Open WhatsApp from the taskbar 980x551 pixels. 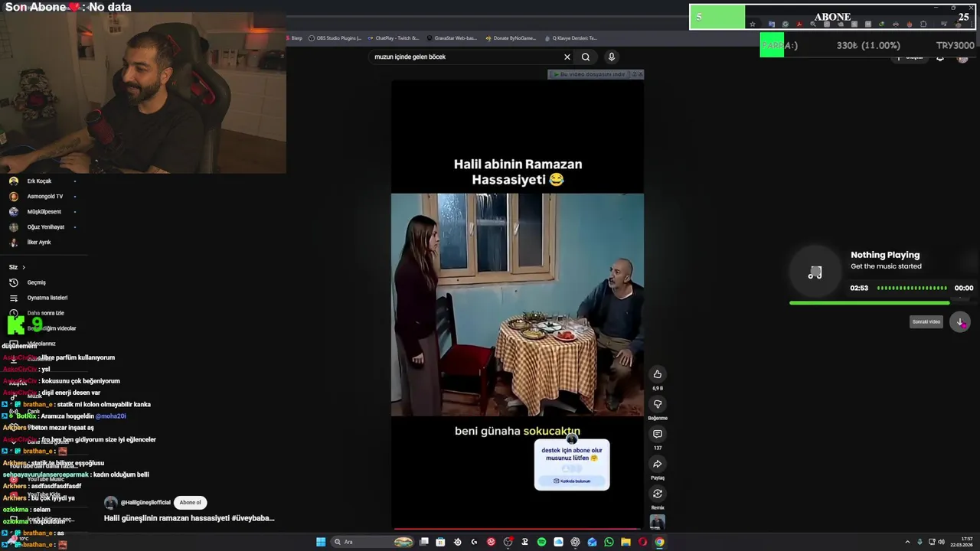click(609, 542)
